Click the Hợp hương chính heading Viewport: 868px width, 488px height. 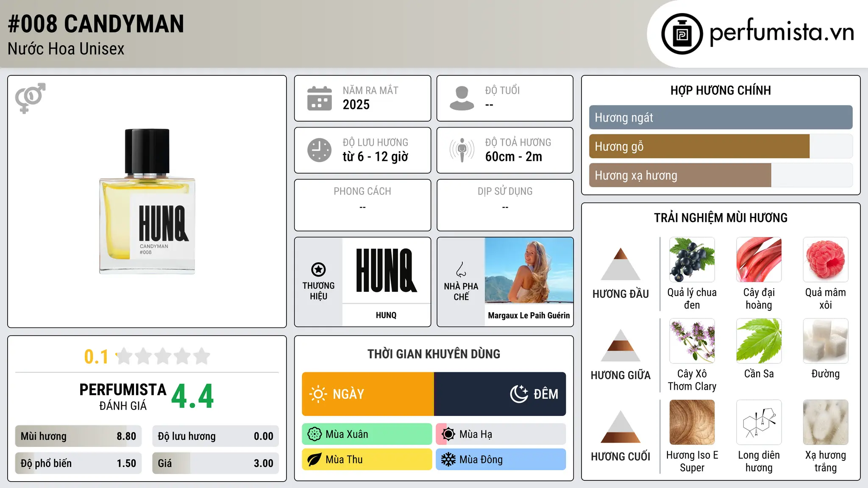point(721,90)
